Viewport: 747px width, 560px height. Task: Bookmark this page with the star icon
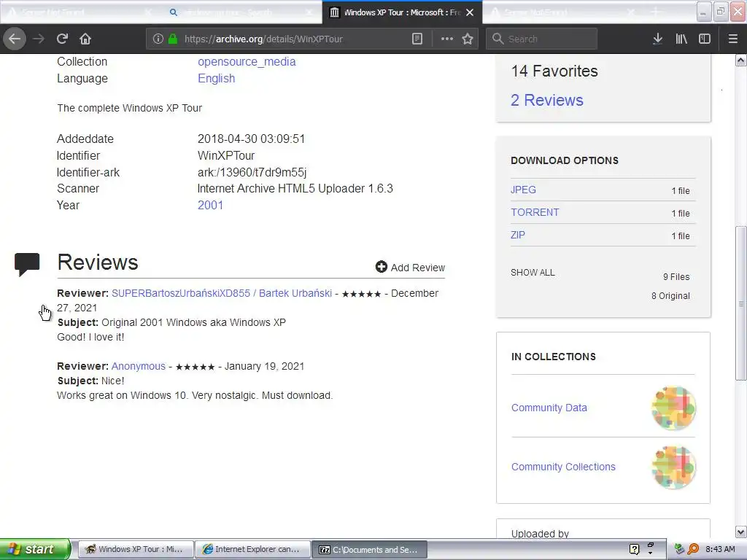pos(468,39)
